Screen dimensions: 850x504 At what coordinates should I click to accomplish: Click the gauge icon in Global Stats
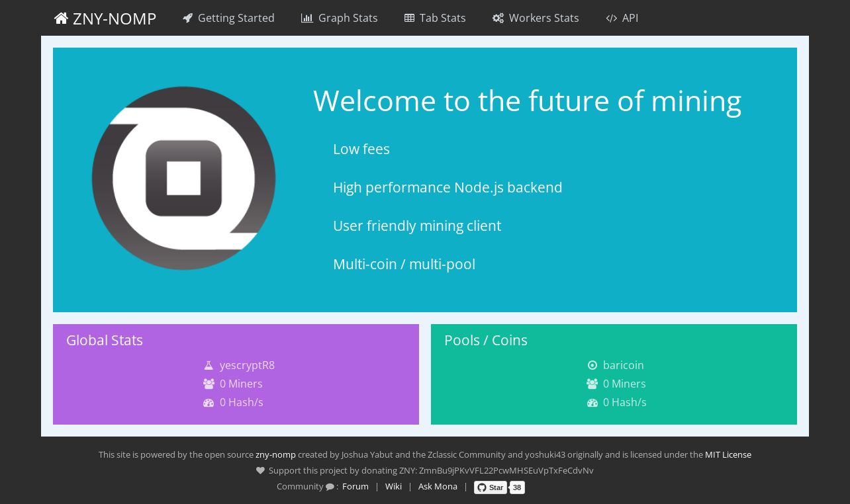(x=209, y=402)
